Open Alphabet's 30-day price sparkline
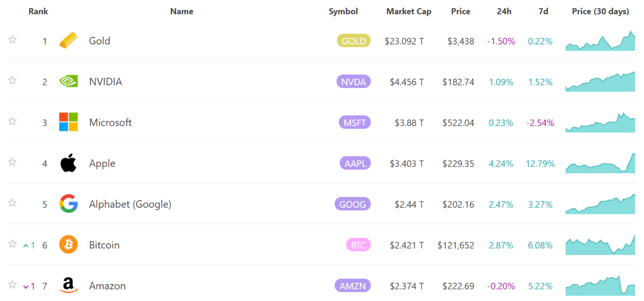644x301 pixels. coord(600,204)
